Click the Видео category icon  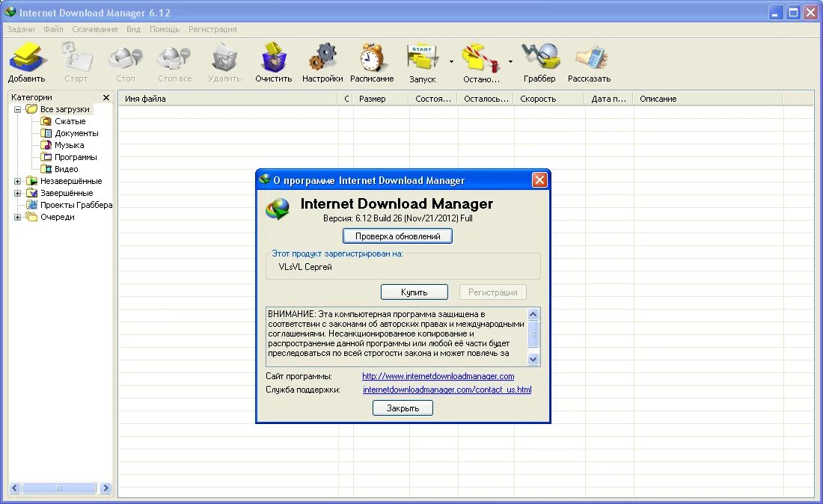coord(46,169)
